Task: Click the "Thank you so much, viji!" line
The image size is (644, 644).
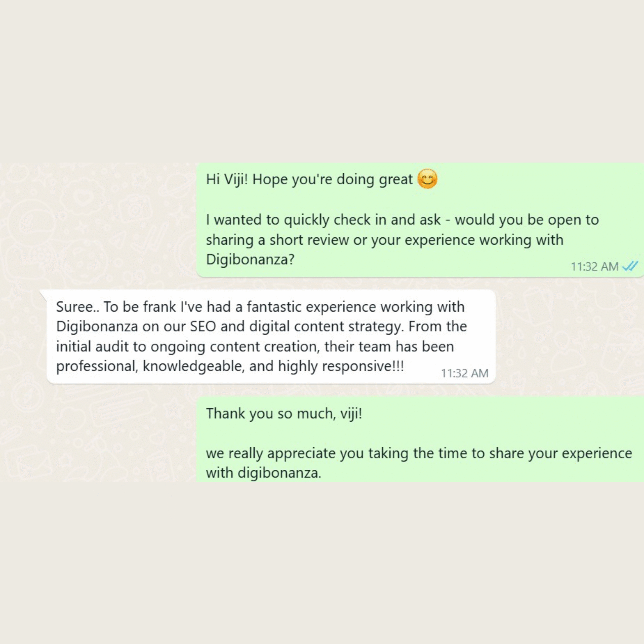Action: [284, 414]
